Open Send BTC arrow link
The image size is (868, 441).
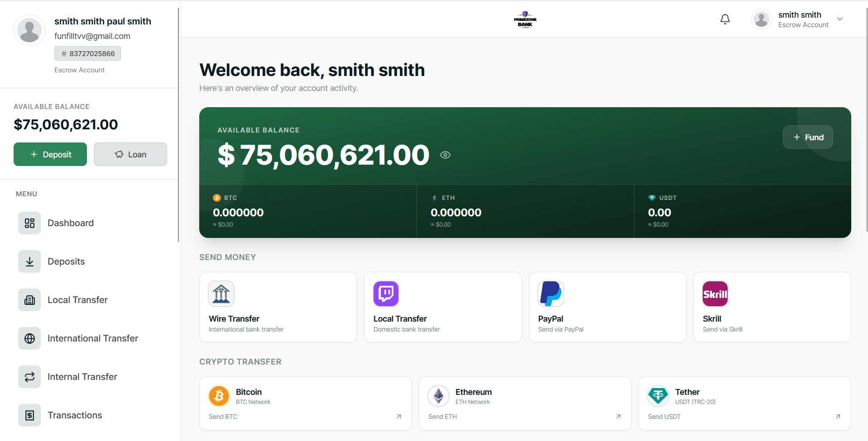pyautogui.click(x=398, y=417)
